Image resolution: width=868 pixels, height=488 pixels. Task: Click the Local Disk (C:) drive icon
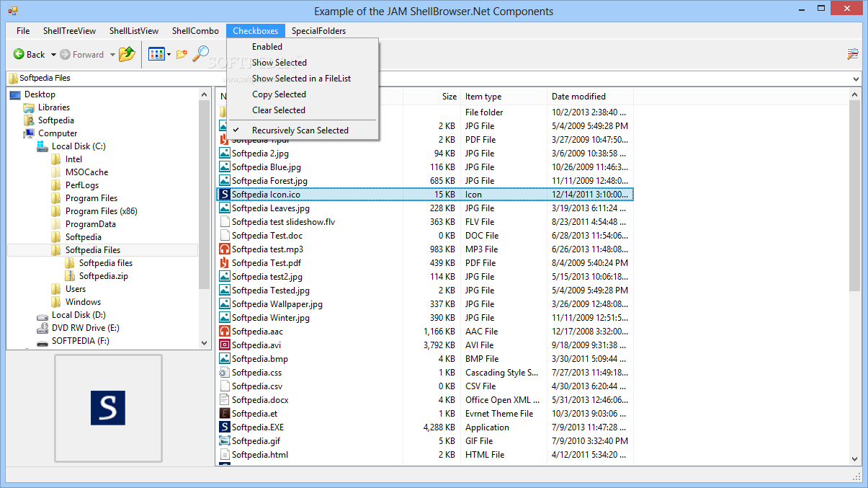(42, 146)
